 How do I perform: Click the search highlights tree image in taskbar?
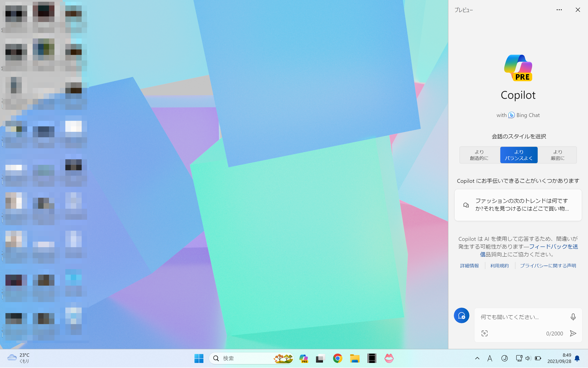283,358
